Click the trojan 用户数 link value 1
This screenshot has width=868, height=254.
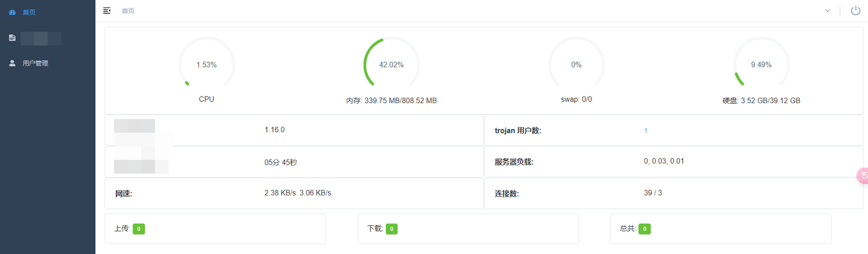646,130
